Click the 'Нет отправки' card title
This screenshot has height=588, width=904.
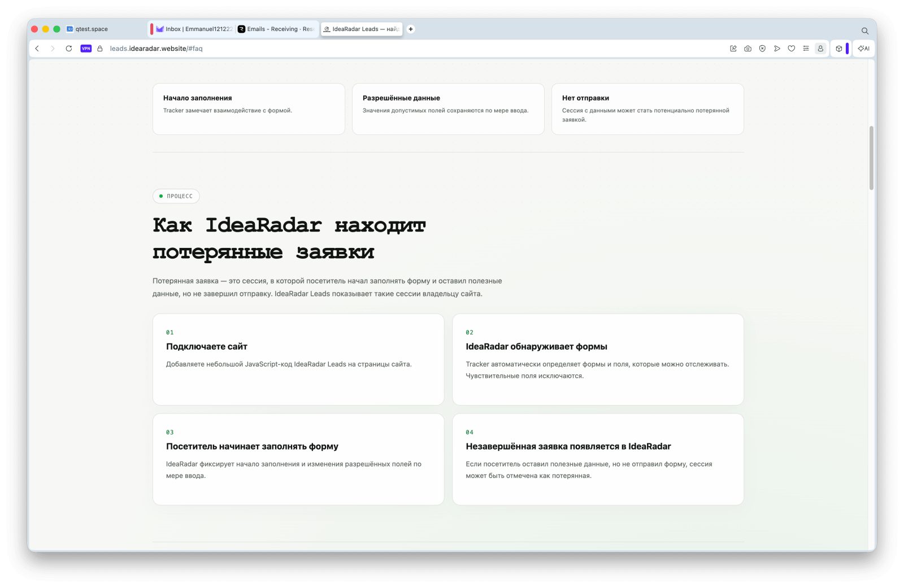[x=585, y=98]
